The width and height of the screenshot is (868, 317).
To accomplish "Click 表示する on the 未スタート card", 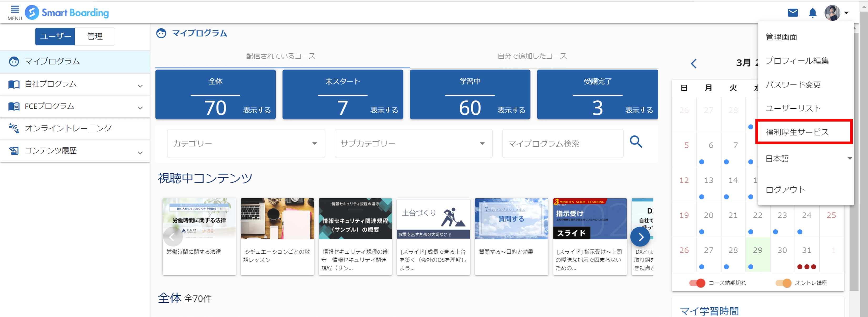I will tap(384, 110).
